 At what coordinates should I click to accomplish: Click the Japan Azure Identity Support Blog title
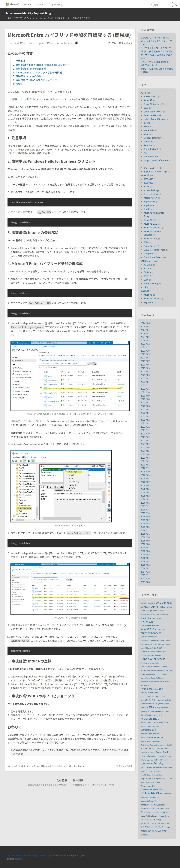click(x=28, y=13)
